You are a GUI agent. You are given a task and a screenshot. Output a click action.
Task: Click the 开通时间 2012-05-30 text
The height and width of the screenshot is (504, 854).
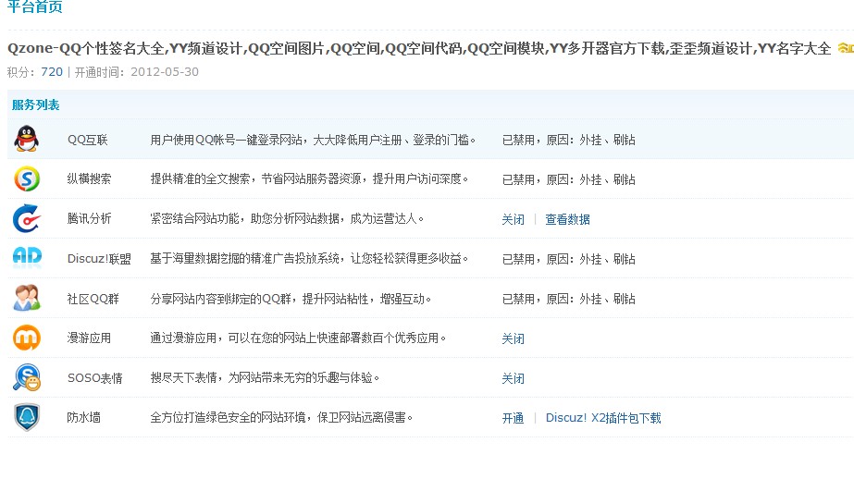[x=137, y=72]
